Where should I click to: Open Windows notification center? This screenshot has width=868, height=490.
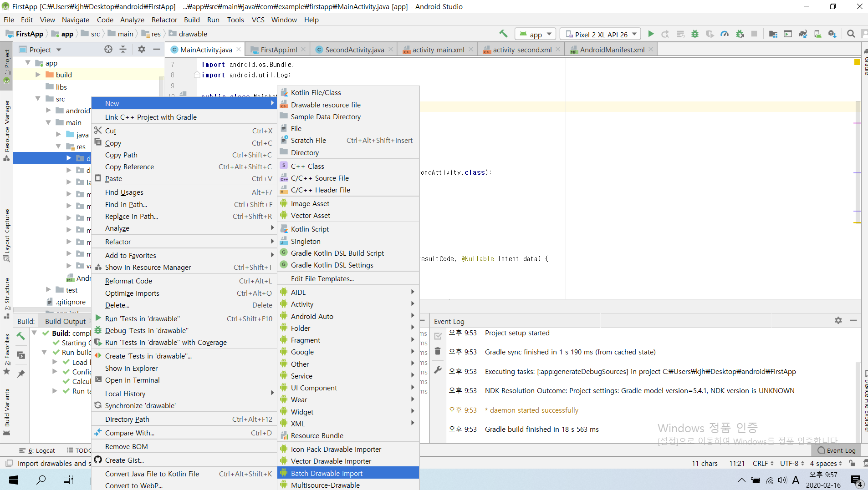tap(856, 480)
